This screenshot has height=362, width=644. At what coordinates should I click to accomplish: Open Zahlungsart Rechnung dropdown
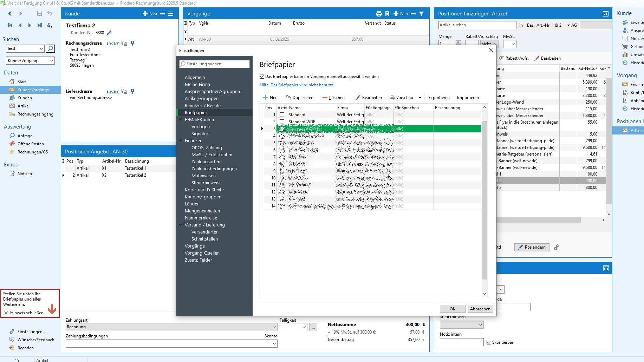[274, 327]
